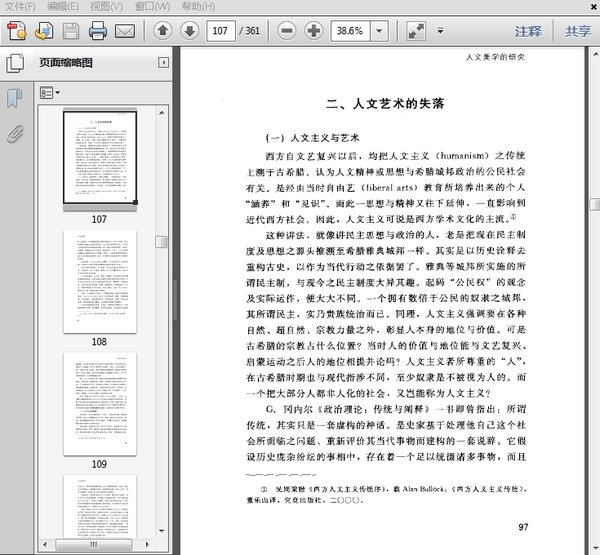600x555 pixels.
Task: Click subheading (一) 人文主义与艺术
Action: (x=312, y=138)
